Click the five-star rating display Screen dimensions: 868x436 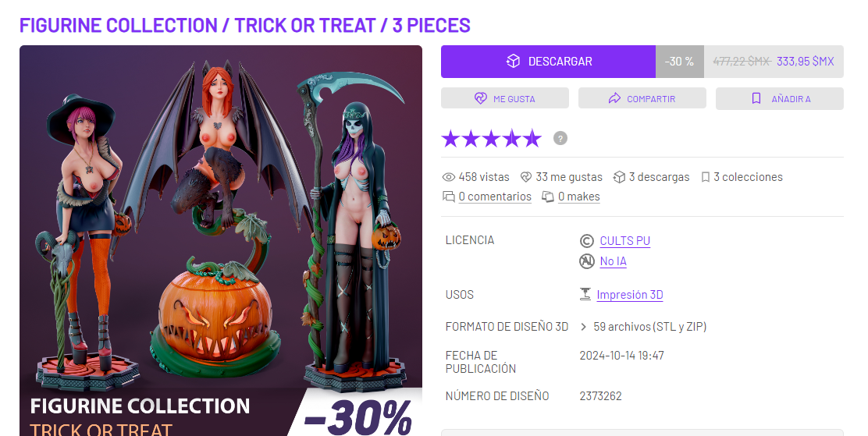(492, 139)
